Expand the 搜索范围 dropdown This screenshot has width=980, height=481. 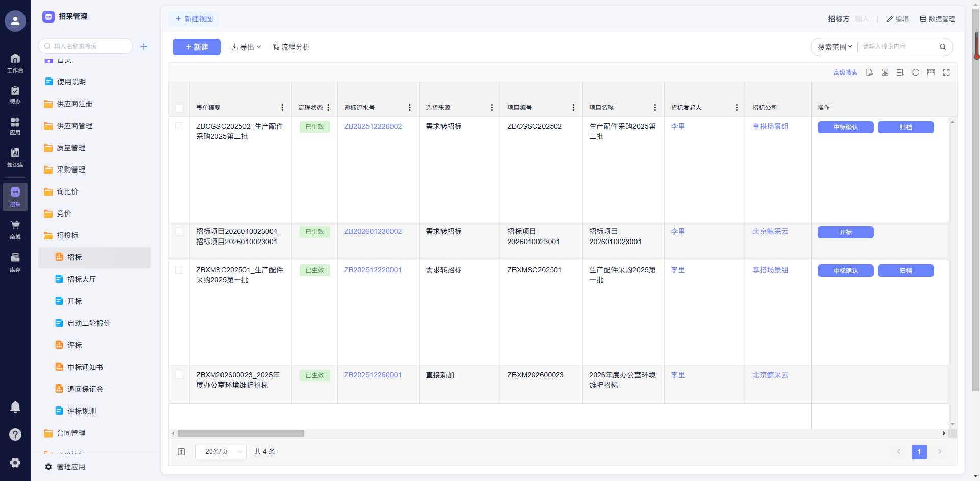click(x=835, y=47)
